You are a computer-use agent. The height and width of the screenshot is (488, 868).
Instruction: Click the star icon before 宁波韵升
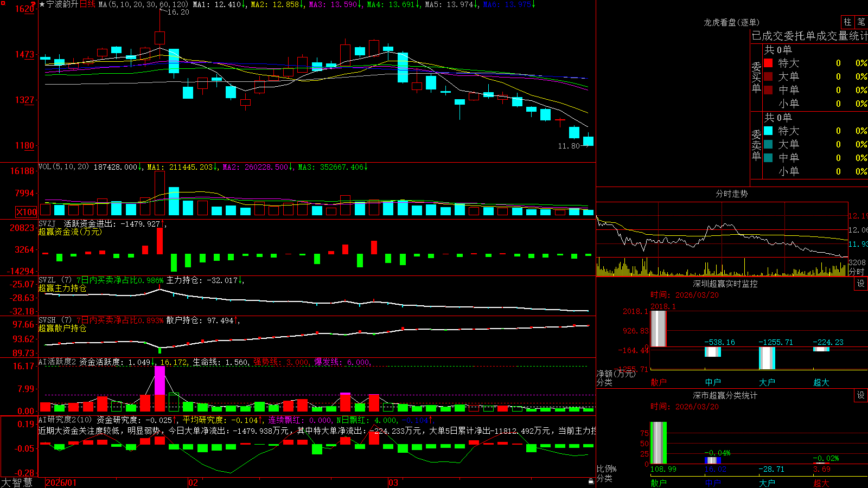pos(42,4)
